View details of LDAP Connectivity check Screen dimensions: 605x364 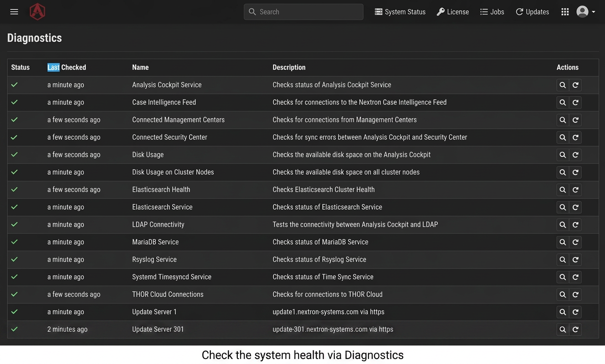pos(563,225)
